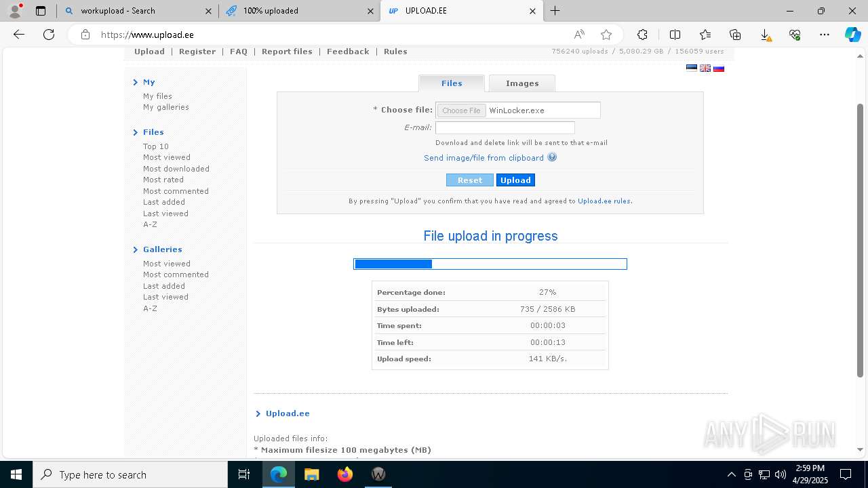The width and height of the screenshot is (868, 488).
Task: Open the WordPress-style W taskbar app
Action: click(x=378, y=474)
